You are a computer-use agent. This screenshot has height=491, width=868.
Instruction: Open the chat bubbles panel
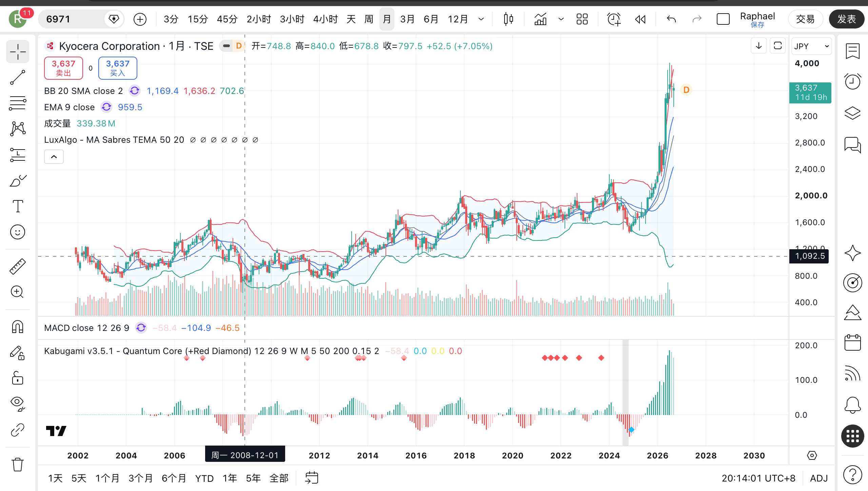click(x=852, y=145)
